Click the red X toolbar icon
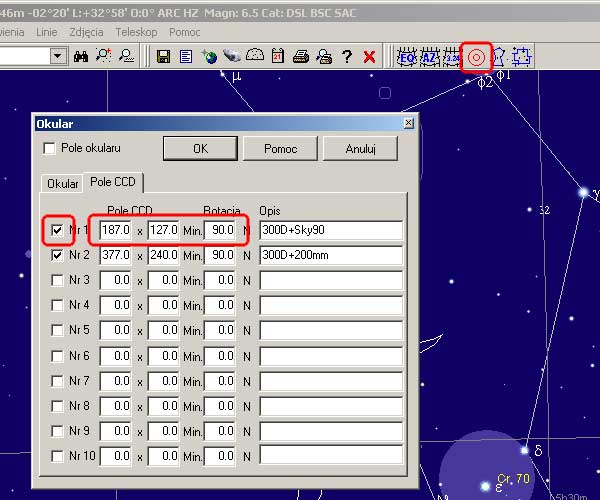600x500 pixels. click(x=369, y=57)
